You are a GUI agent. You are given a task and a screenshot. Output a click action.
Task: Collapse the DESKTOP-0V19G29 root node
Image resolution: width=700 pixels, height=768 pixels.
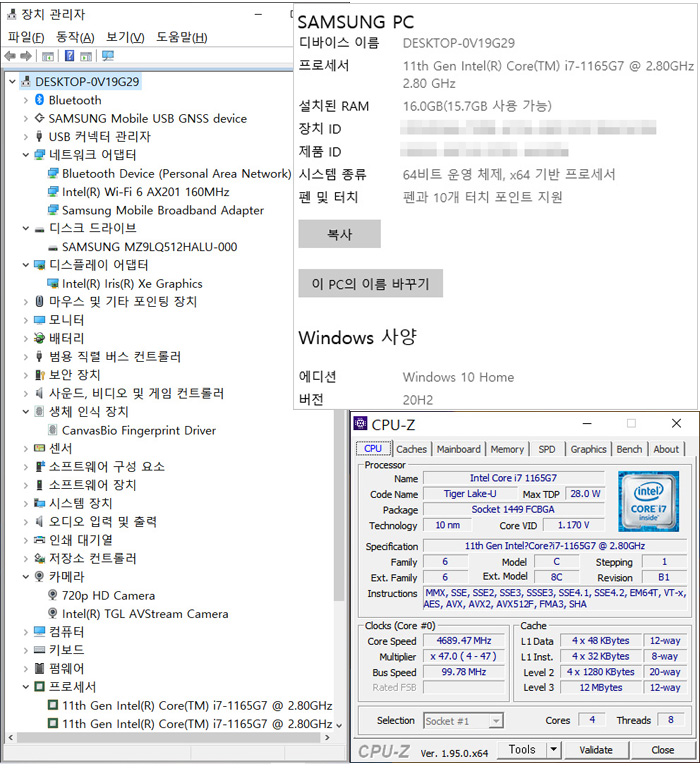[x=12, y=81]
